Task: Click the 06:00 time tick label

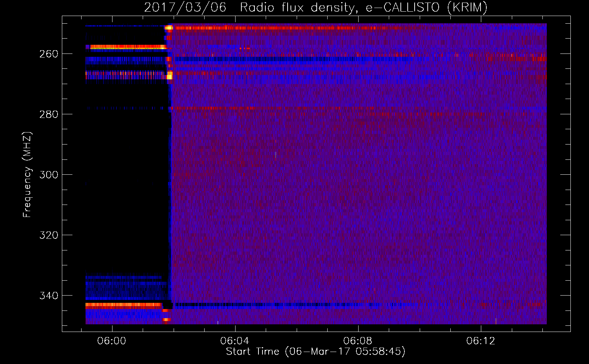Action: 112,341
